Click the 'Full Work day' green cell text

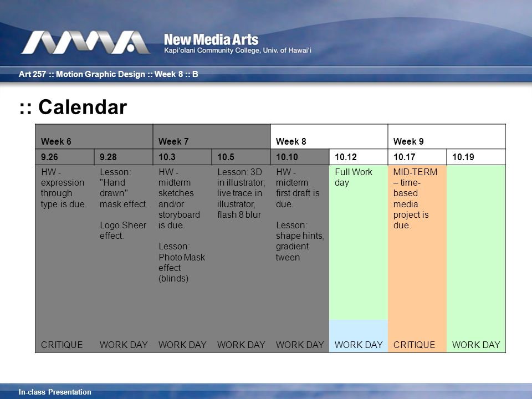click(353, 177)
